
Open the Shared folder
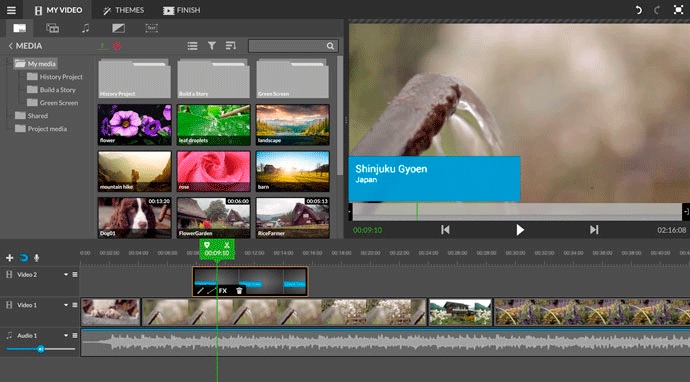(x=31, y=116)
